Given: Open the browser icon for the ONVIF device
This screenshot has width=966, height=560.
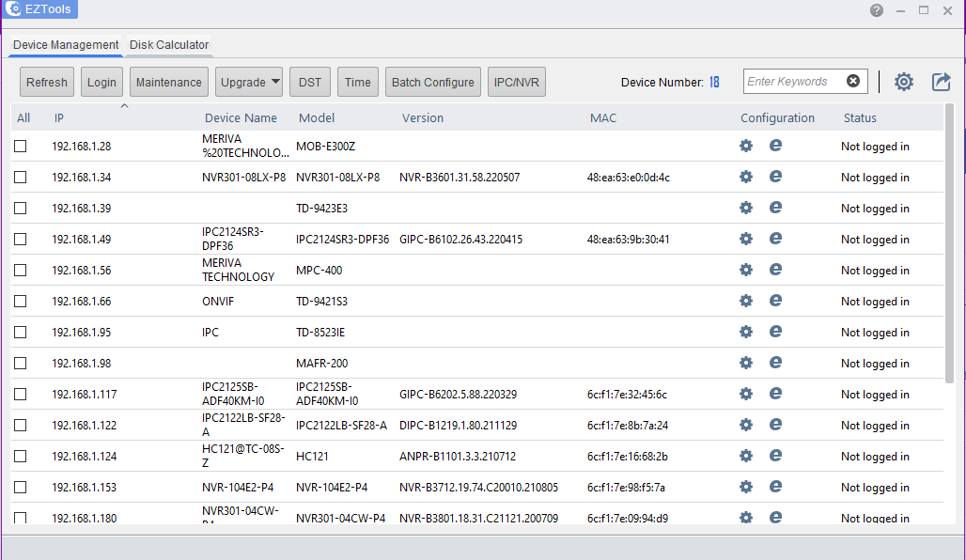Looking at the screenshot, I should tap(775, 301).
